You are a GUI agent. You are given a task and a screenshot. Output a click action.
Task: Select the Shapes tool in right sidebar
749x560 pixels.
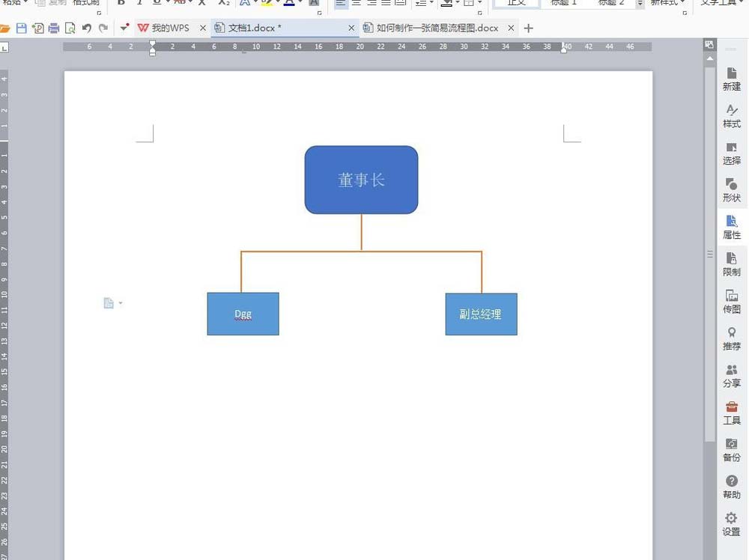tap(731, 190)
